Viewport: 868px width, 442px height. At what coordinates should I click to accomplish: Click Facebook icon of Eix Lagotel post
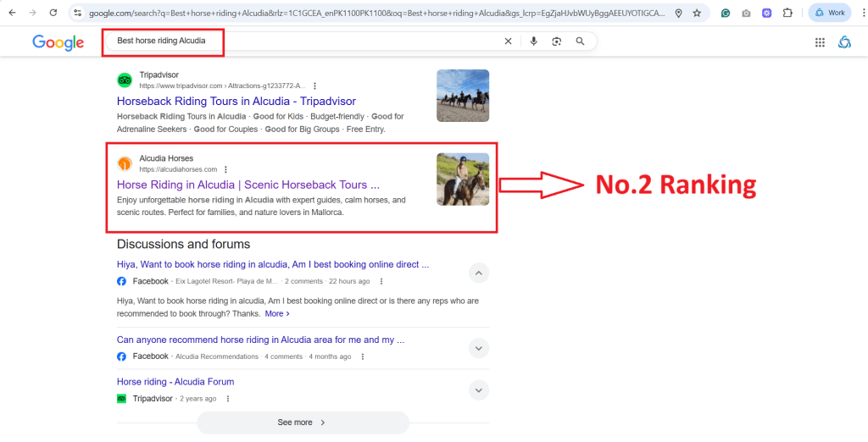[122, 281]
